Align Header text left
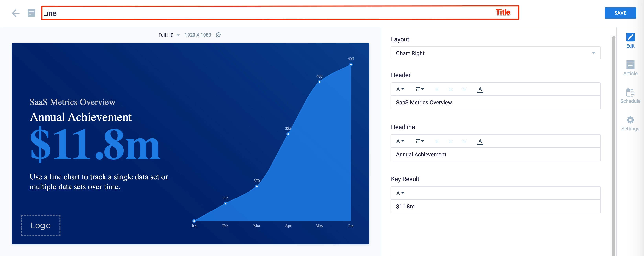644x256 pixels. tap(437, 89)
